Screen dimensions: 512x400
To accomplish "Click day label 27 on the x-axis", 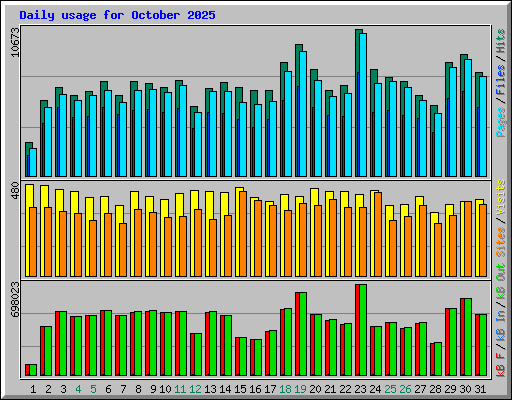I will tap(420, 389).
